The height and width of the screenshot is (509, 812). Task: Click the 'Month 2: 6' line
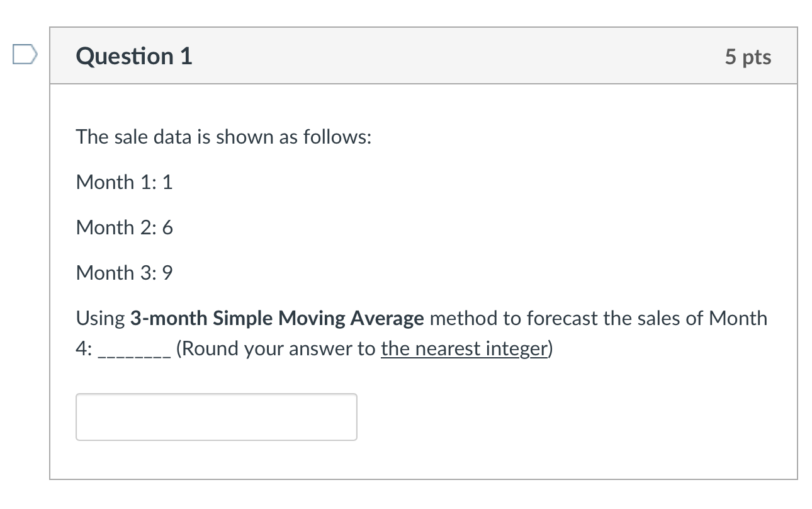(124, 227)
